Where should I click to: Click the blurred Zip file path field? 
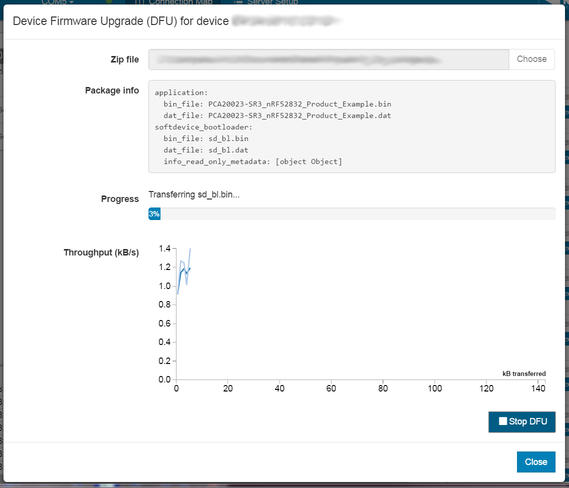(x=328, y=60)
